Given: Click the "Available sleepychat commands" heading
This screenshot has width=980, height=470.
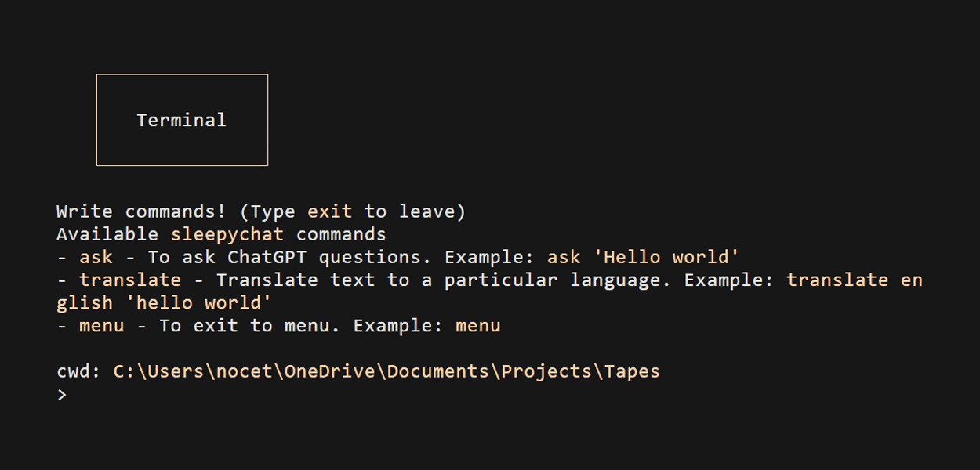Looking at the screenshot, I should pyautogui.click(x=220, y=234).
